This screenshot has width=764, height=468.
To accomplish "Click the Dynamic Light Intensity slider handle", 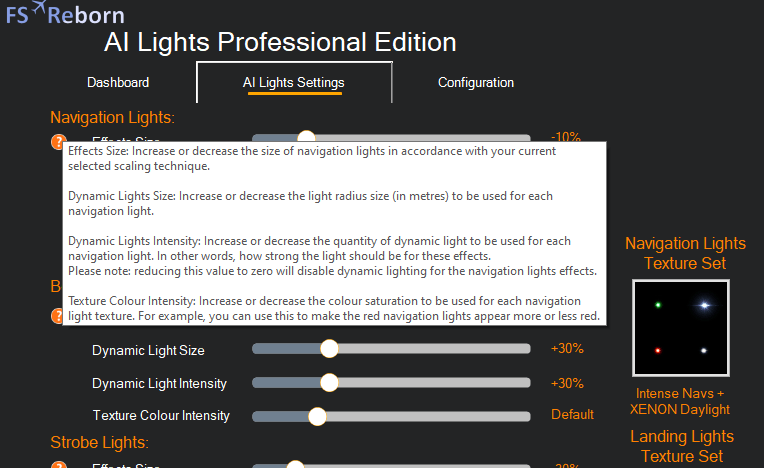I will [x=329, y=382].
